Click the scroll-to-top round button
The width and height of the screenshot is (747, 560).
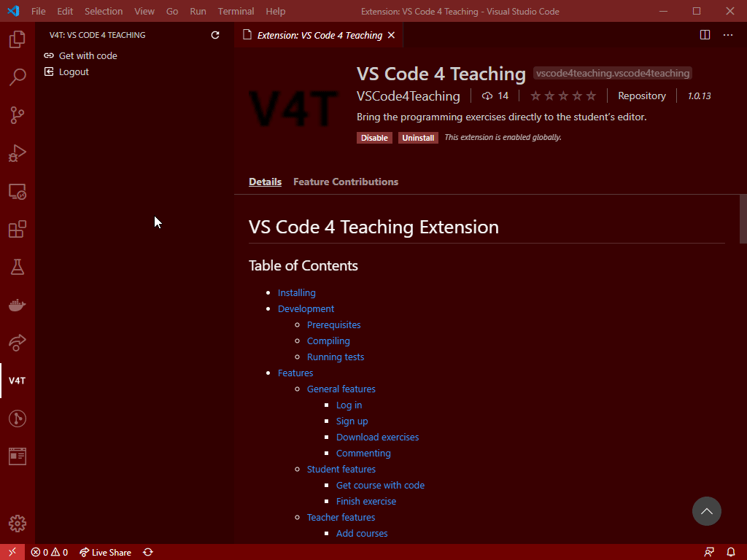point(706,511)
